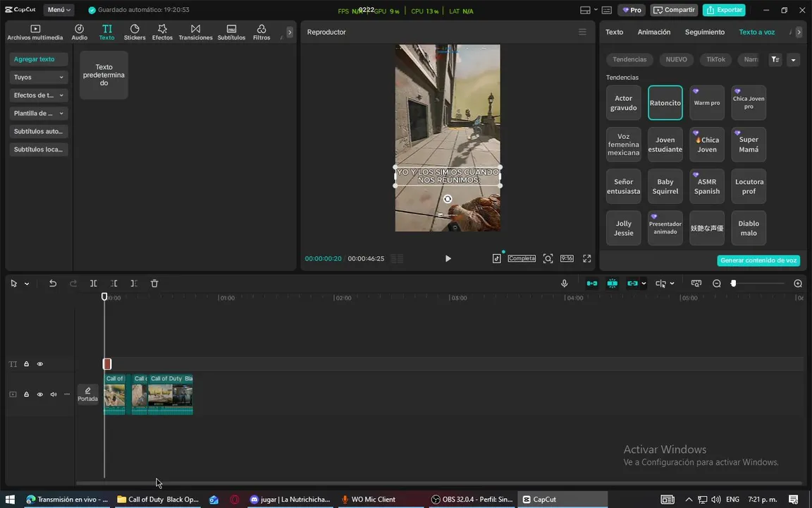Select the Subtítulos automáticos option
The height and width of the screenshot is (508, 812).
click(x=39, y=132)
